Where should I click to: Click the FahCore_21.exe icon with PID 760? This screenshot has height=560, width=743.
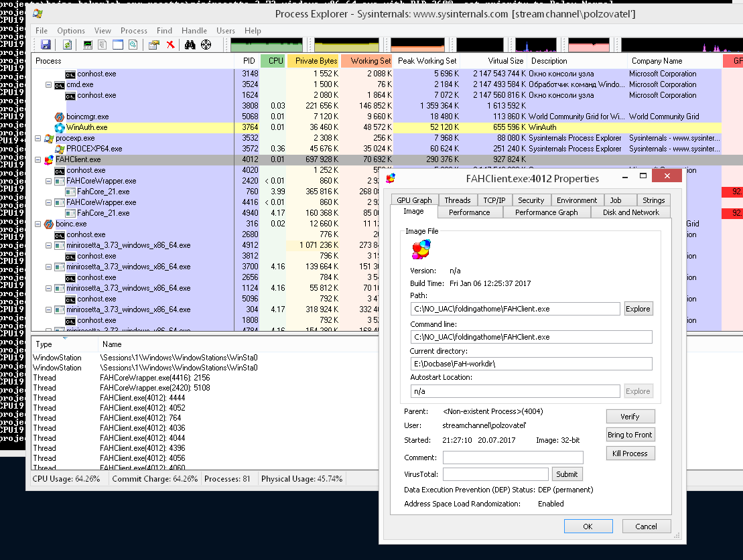(x=70, y=192)
